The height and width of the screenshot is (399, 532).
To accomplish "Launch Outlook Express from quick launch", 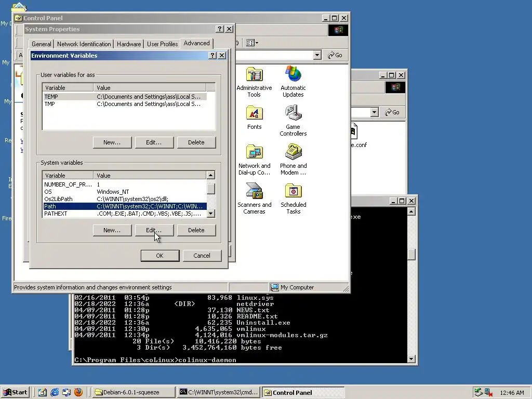I will tap(66, 392).
